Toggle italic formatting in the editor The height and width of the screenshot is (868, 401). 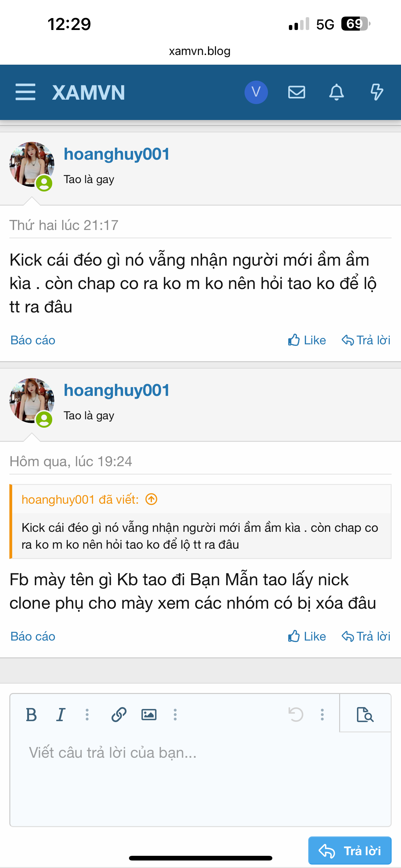point(61,714)
